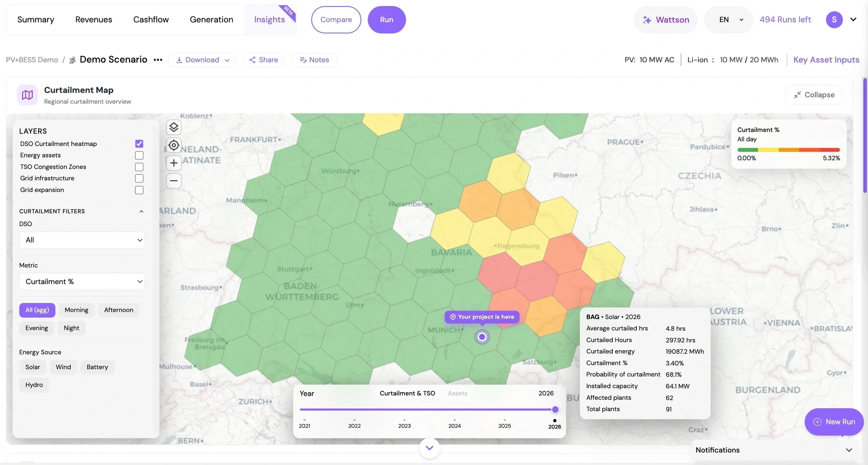Click the Share button

pyautogui.click(x=264, y=60)
